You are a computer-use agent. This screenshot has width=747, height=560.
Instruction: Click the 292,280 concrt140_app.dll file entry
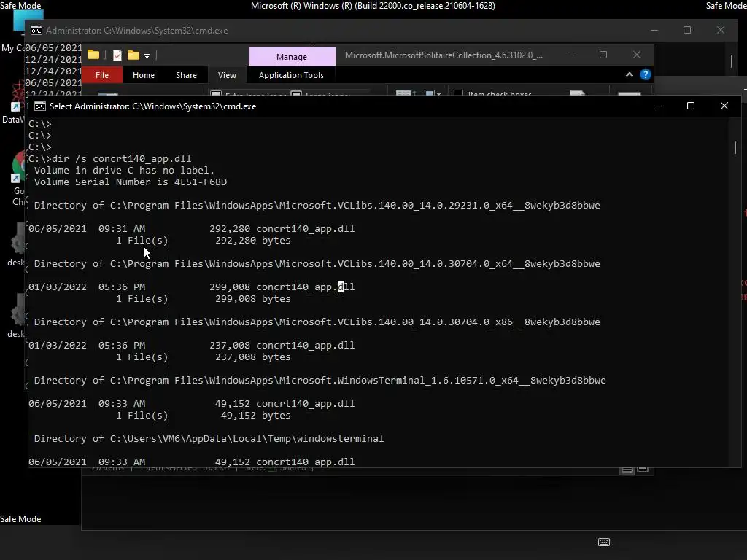(192, 228)
